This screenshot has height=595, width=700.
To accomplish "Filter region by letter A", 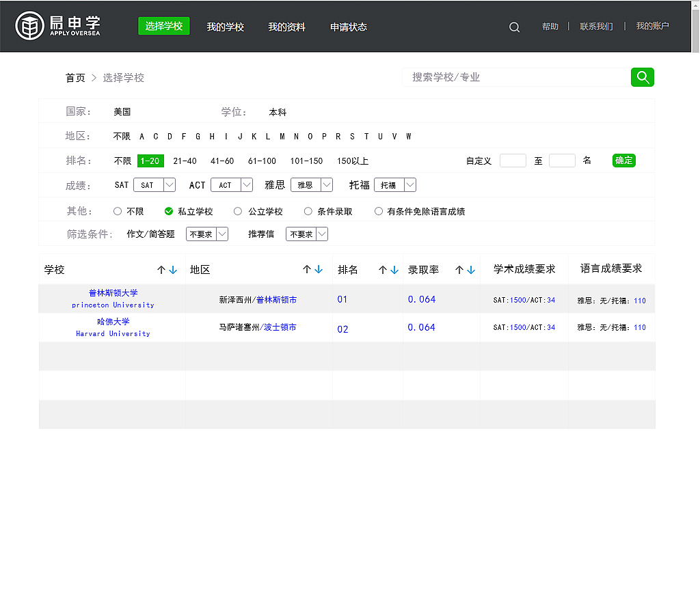I will pyautogui.click(x=142, y=137).
